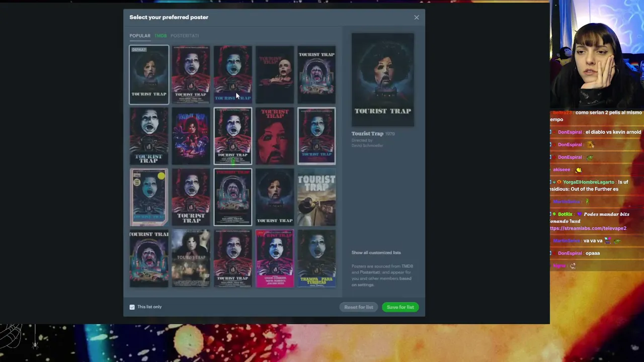Open director David Schmoeller's link
The image size is (644, 362).
(367, 145)
